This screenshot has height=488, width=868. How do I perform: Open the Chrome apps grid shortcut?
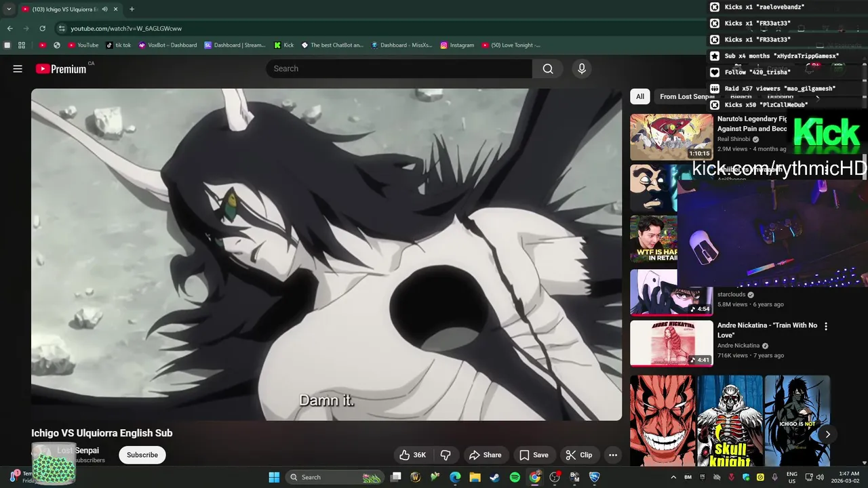click(x=22, y=45)
